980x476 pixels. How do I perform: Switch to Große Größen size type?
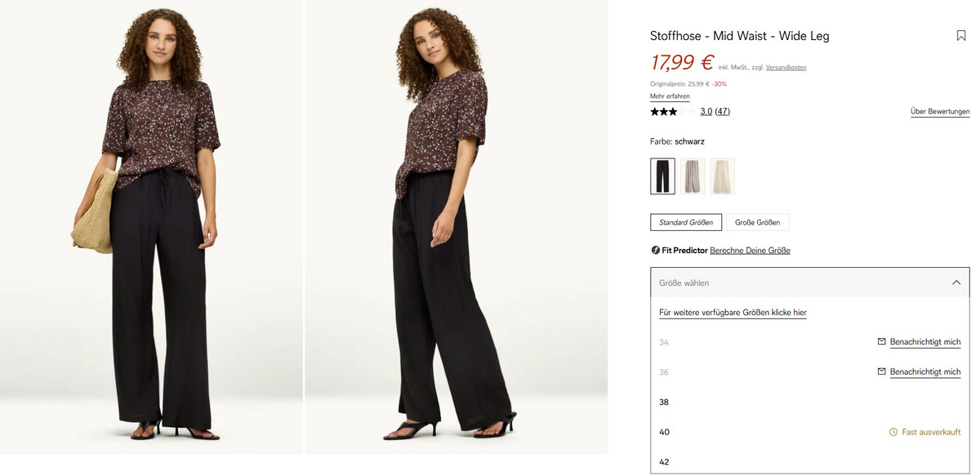click(x=757, y=222)
